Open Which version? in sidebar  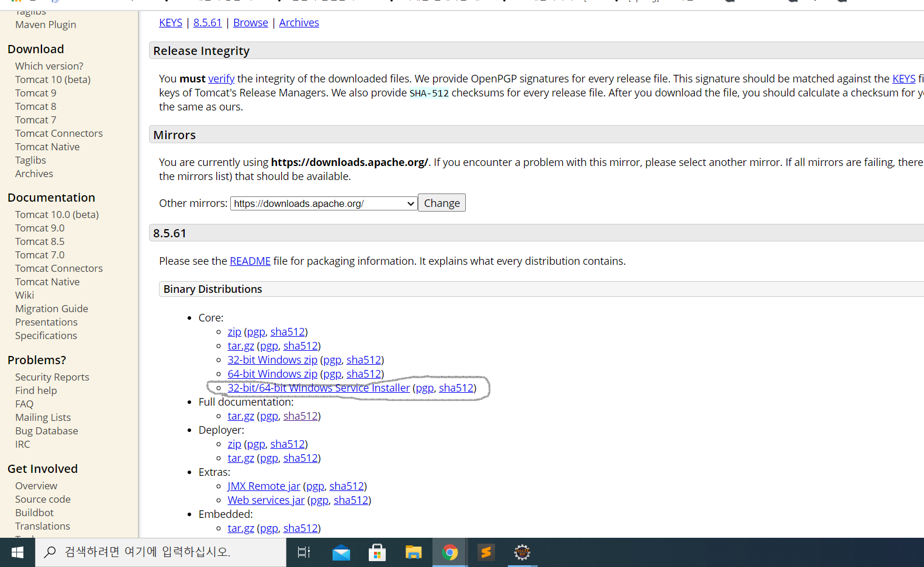click(49, 66)
